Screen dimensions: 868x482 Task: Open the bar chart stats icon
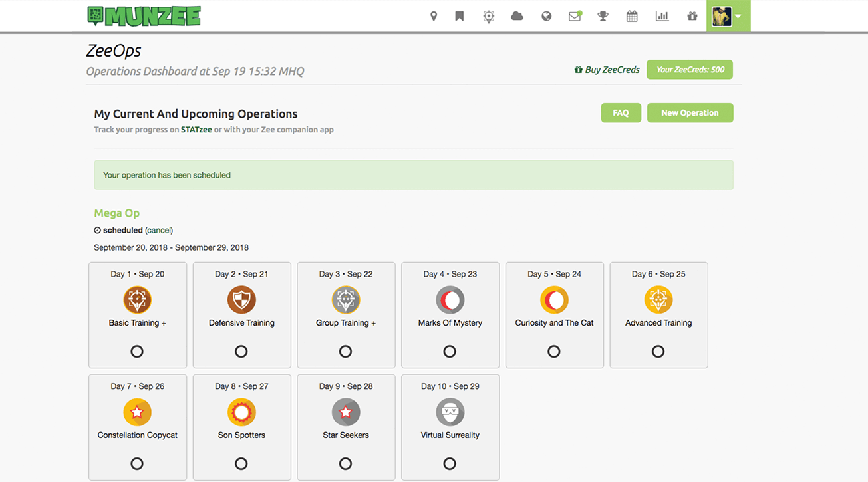pyautogui.click(x=662, y=16)
